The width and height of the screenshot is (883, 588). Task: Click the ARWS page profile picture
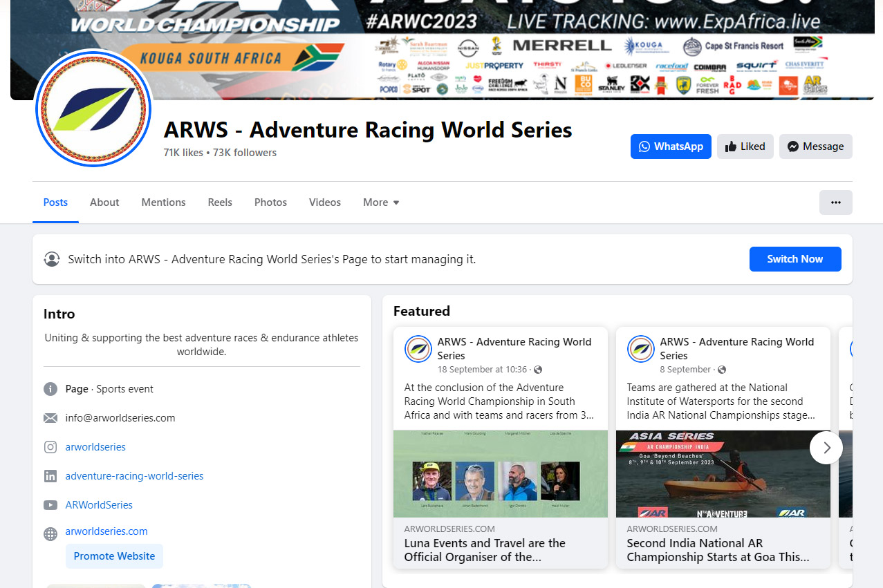pyautogui.click(x=93, y=108)
